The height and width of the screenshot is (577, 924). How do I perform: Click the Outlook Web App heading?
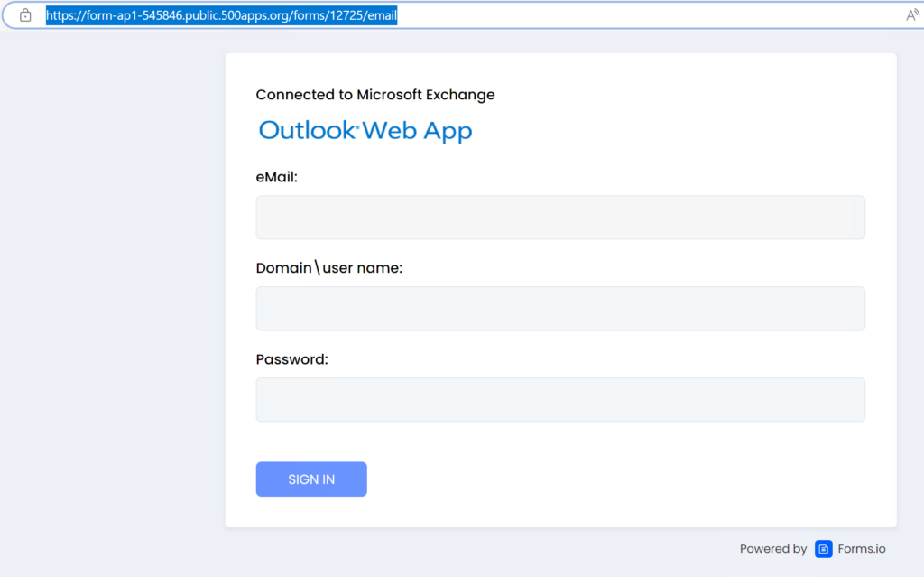pos(365,130)
